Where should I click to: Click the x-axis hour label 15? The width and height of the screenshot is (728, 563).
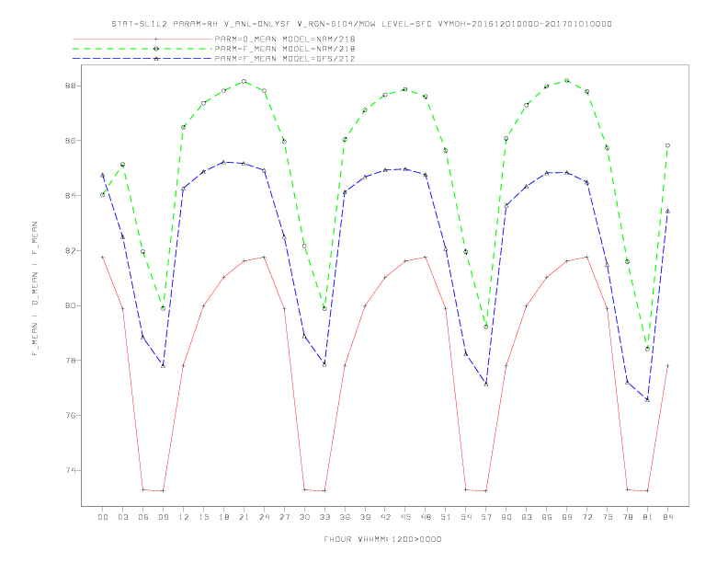coord(203,517)
